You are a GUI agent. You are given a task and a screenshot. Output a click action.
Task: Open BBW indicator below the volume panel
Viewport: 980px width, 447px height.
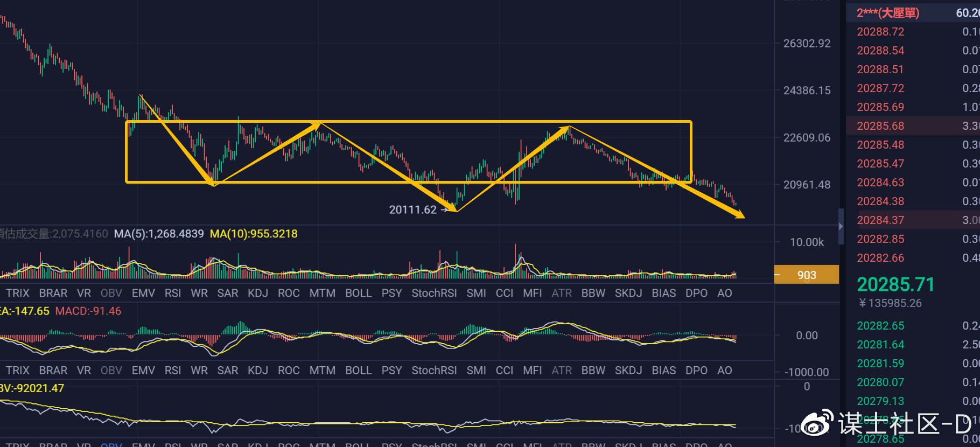point(593,293)
